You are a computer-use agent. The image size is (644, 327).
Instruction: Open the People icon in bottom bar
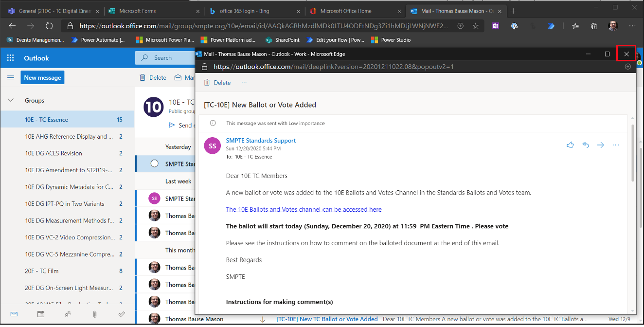pos(68,314)
